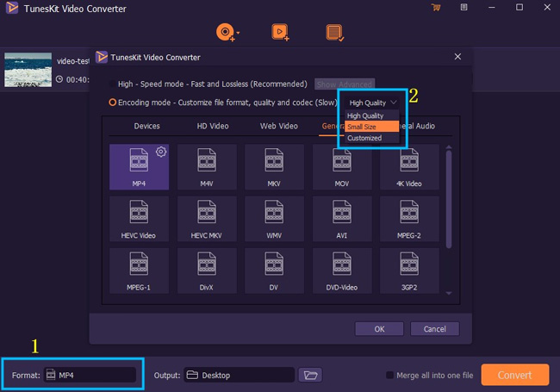This screenshot has width=560, height=392.
Task: Click the browse output folder icon
Action: click(310, 376)
